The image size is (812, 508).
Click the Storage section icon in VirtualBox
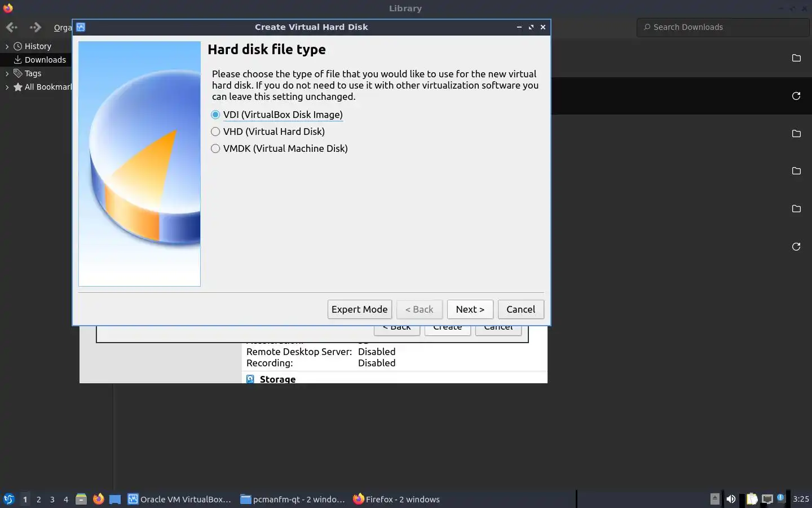pos(250,379)
